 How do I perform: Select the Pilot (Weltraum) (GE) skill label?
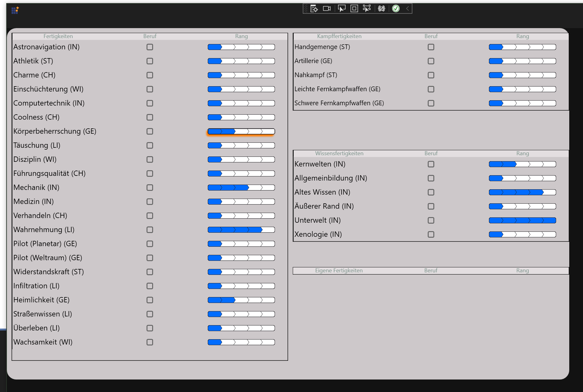(48, 258)
